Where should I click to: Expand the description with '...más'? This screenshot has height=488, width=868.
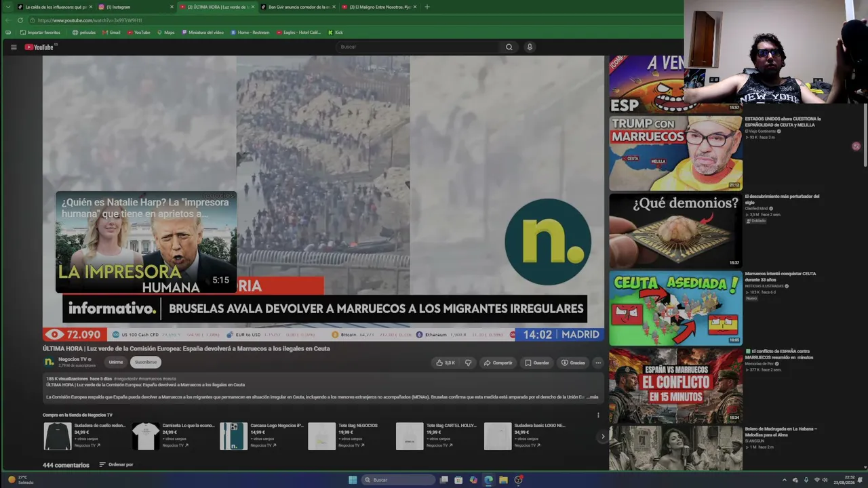pos(592,396)
